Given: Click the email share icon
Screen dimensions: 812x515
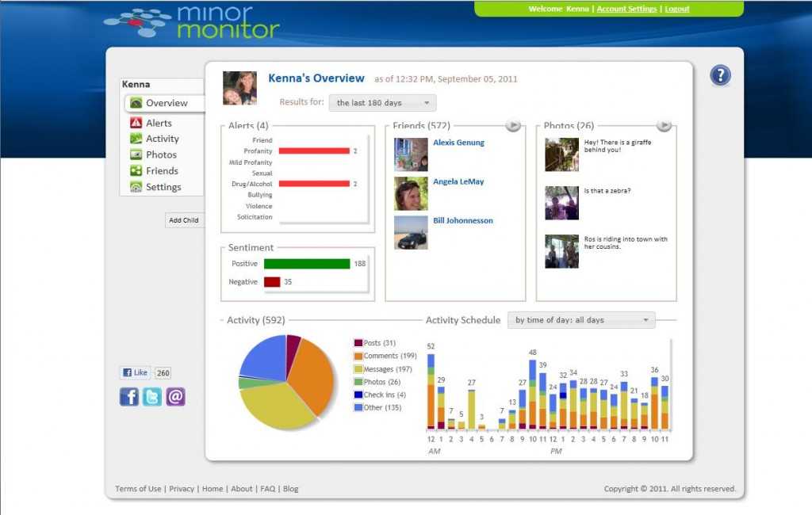Looking at the screenshot, I should click(176, 397).
